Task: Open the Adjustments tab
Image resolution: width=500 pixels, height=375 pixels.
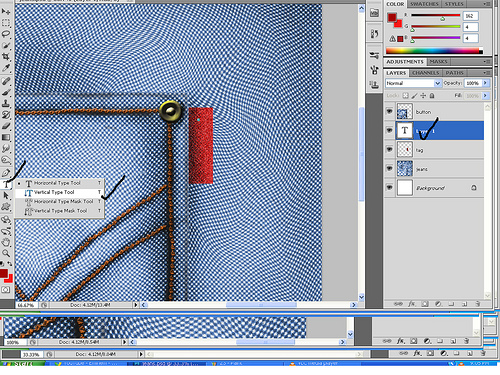Action: (x=405, y=62)
